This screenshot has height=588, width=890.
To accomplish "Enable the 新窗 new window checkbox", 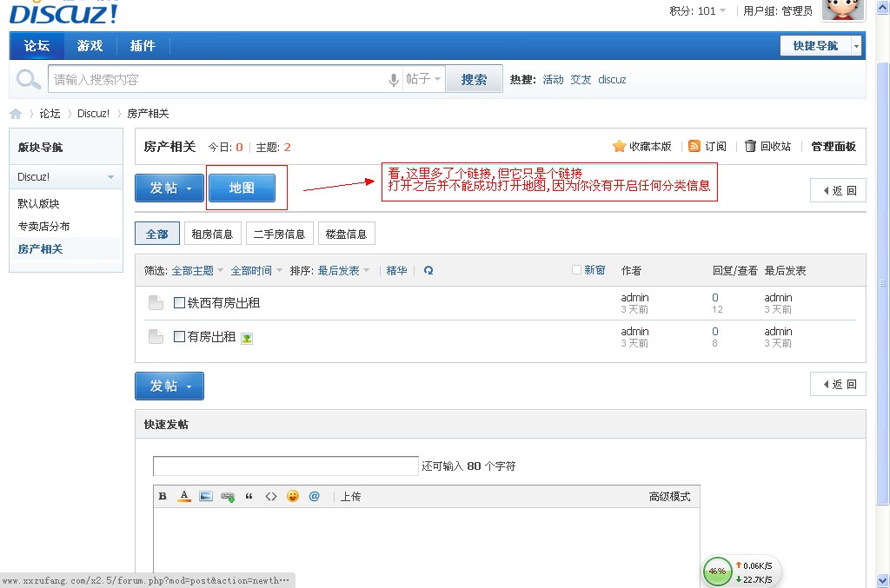I will (x=576, y=270).
